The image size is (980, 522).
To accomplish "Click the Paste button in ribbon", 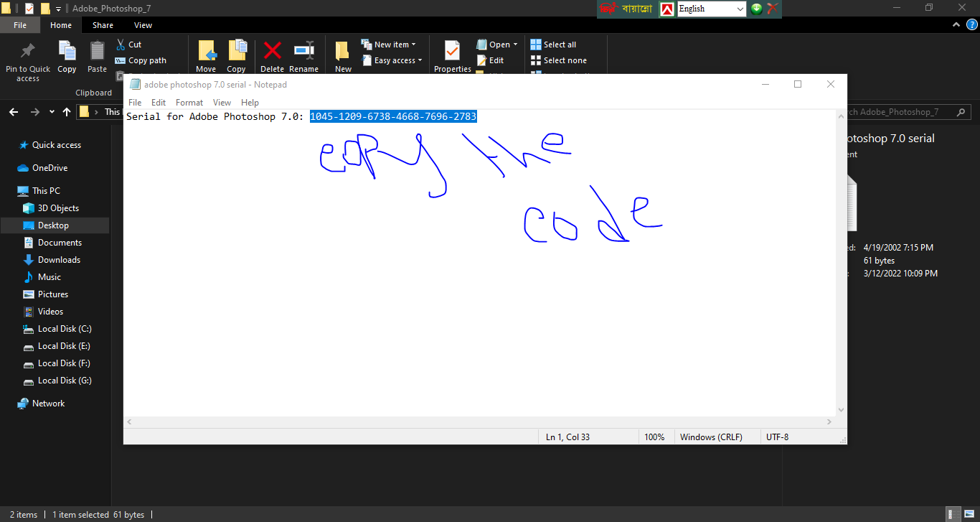I will click(x=97, y=57).
